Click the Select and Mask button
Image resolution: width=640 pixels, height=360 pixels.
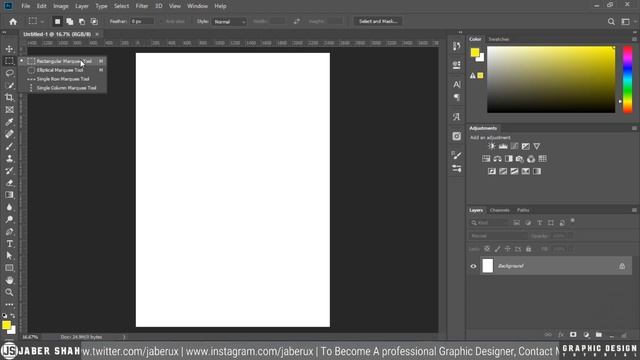(x=378, y=21)
